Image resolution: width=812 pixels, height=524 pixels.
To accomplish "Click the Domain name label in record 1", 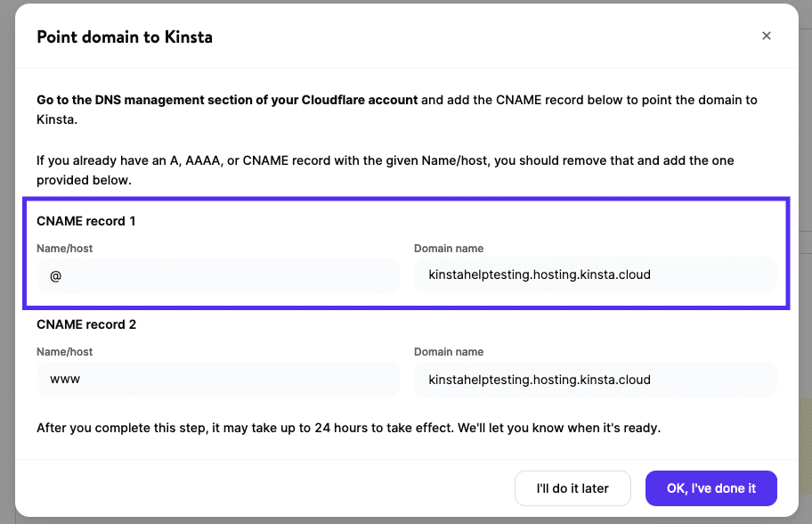I will coord(448,248).
